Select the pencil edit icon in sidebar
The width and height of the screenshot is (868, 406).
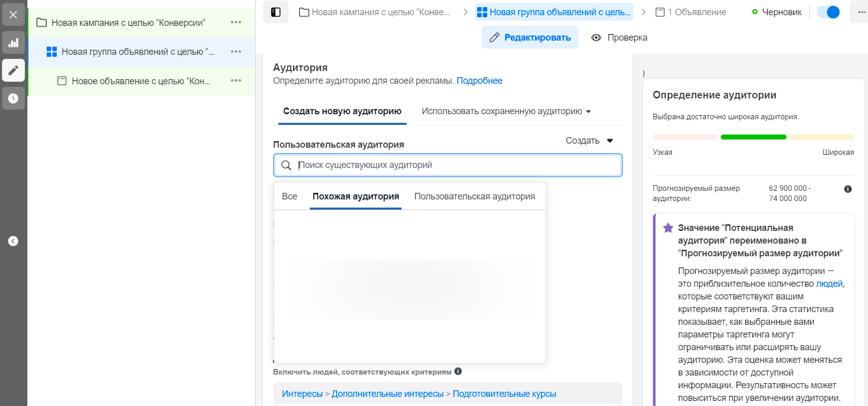click(13, 70)
